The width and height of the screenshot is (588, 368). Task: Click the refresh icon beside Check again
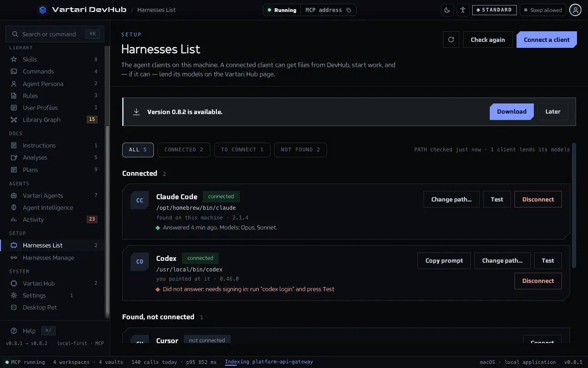coord(451,40)
